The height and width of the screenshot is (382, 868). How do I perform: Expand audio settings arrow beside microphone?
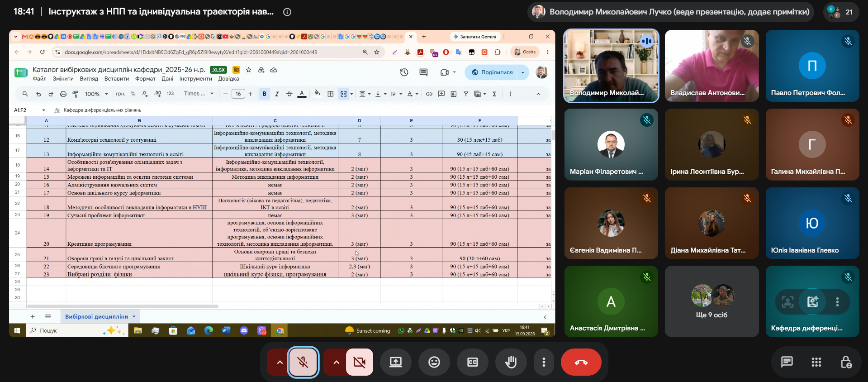point(280,362)
